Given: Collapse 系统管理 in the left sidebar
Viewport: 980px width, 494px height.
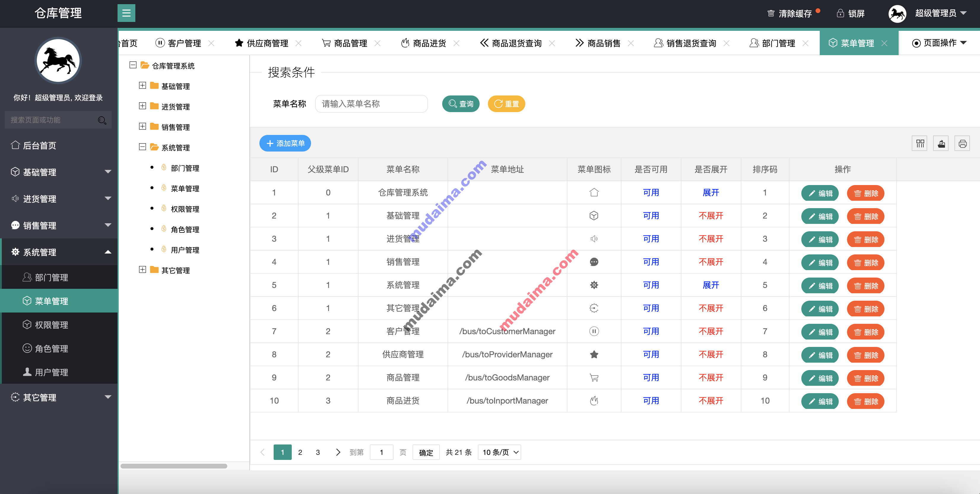Looking at the screenshot, I should click(x=59, y=252).
